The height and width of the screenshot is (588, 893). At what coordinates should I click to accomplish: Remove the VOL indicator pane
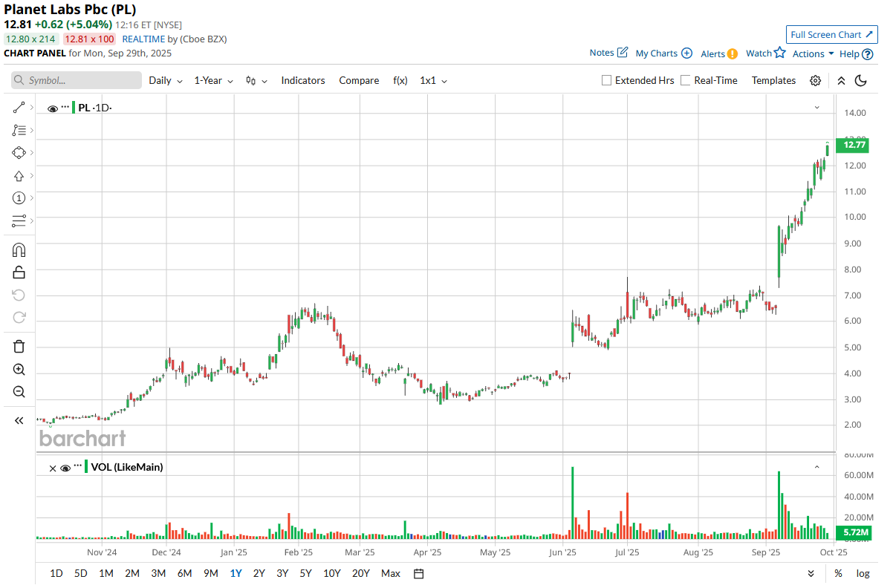pyautogui.click(x=52, y=468)
